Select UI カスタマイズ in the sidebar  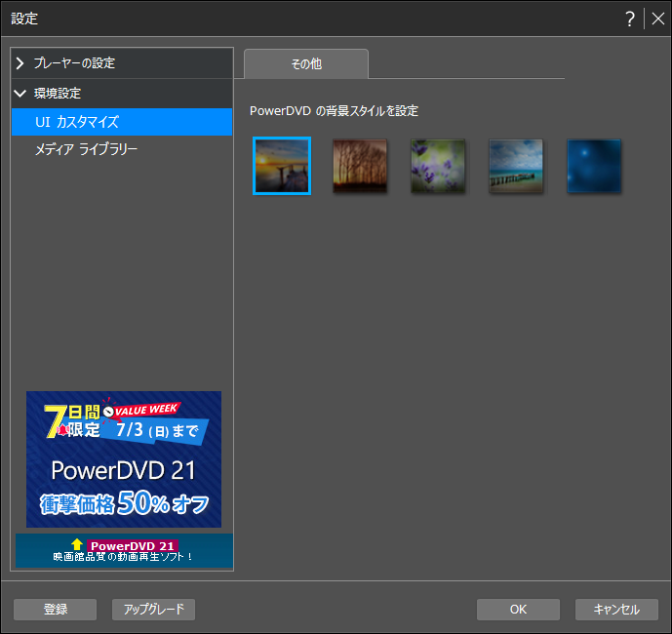(122, 122)
